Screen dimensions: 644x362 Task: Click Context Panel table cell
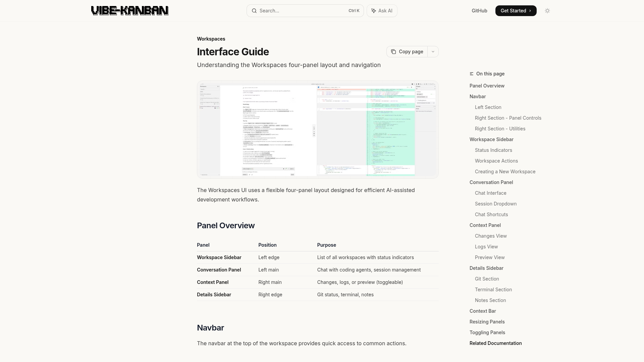click(213, 282)
